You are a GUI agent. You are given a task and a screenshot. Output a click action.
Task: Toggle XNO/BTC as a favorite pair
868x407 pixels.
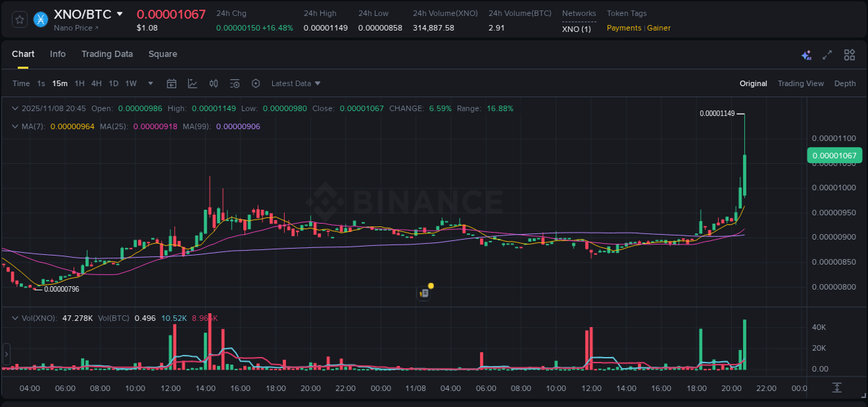pos(19,19)
